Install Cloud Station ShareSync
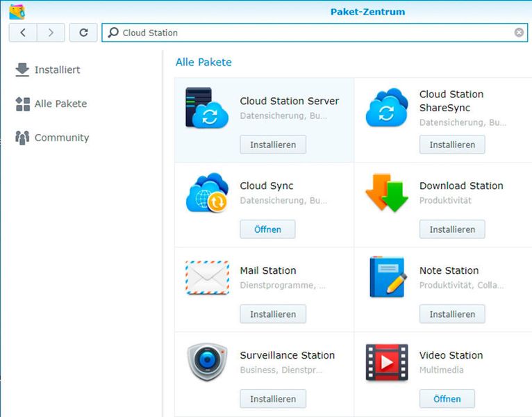The width and height of the screenshot is (532, 417). pyautogui.click(x=452, y=145)
